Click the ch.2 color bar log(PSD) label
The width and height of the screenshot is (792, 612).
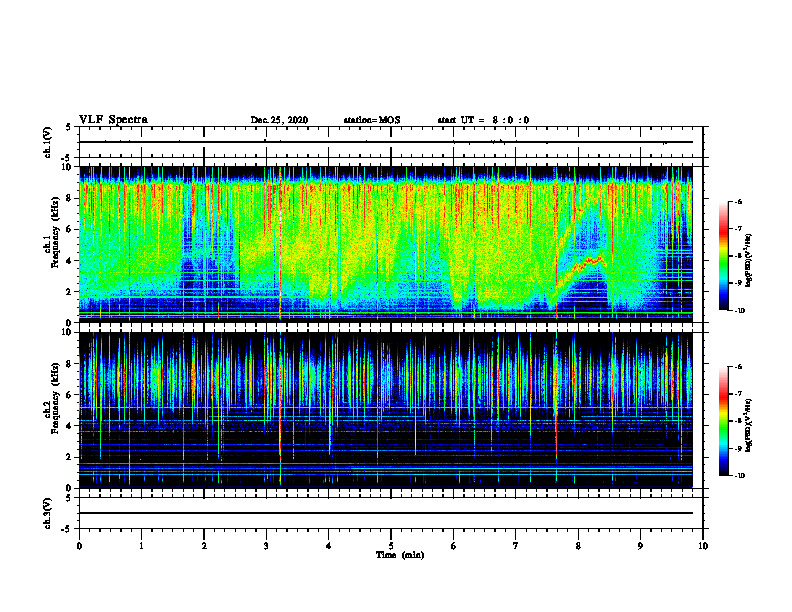749,424
